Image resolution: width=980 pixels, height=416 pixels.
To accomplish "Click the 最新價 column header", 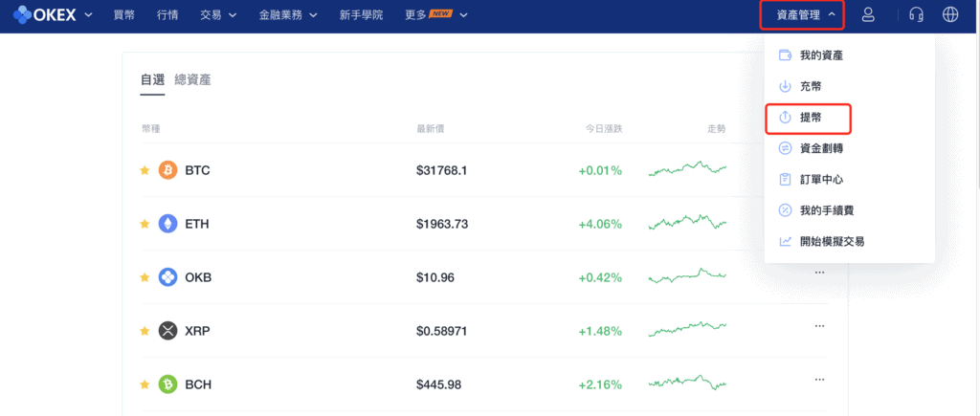I will pyautogui.click(x=431, y=129).
